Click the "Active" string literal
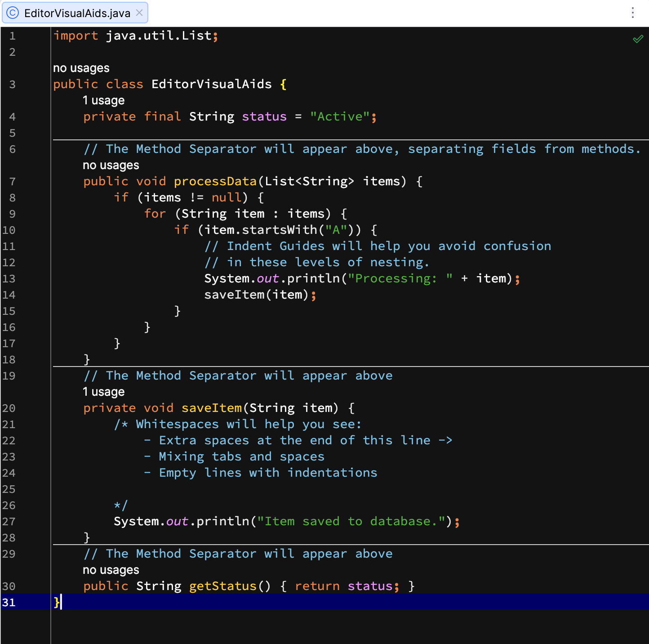Screen dimensions: 649x644 tap(340, 116)
